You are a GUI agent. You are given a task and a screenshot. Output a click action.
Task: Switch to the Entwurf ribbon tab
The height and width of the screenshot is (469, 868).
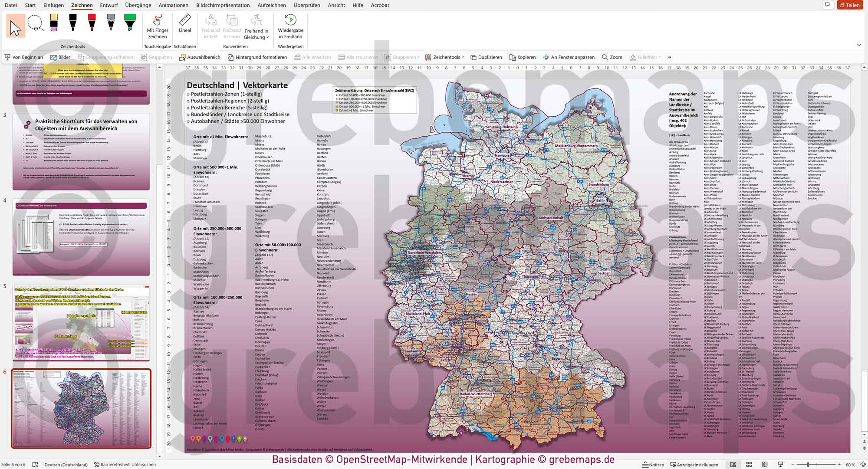(109, 5)
